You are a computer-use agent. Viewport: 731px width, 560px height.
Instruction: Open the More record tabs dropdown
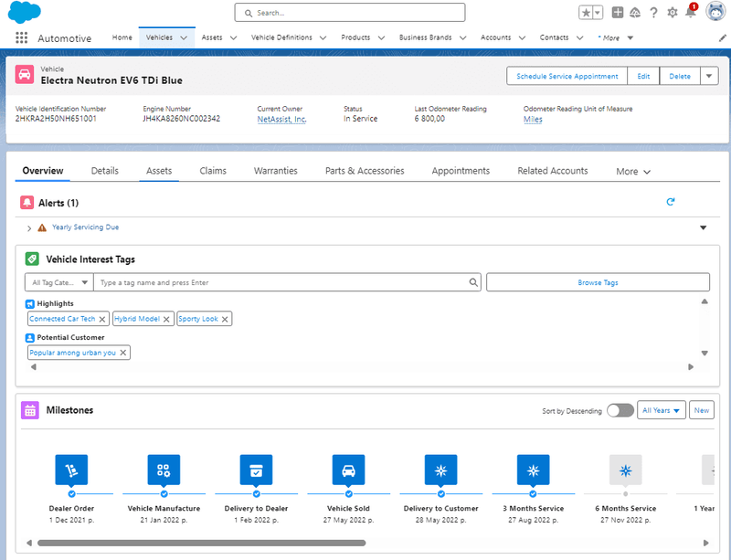632,172
